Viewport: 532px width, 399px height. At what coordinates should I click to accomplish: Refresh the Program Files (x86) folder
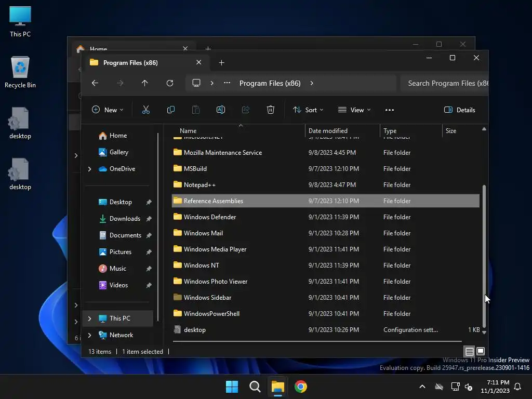point(170,83)
